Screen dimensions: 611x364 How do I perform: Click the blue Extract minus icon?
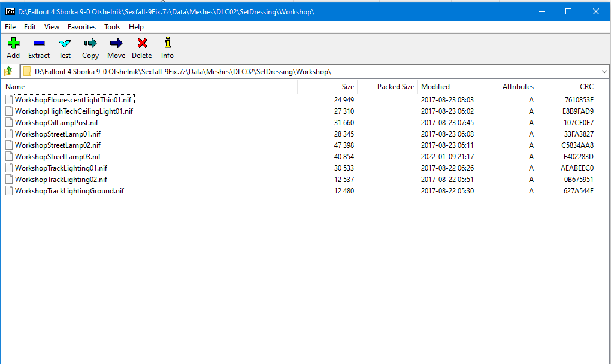click(x=39, y=43)
